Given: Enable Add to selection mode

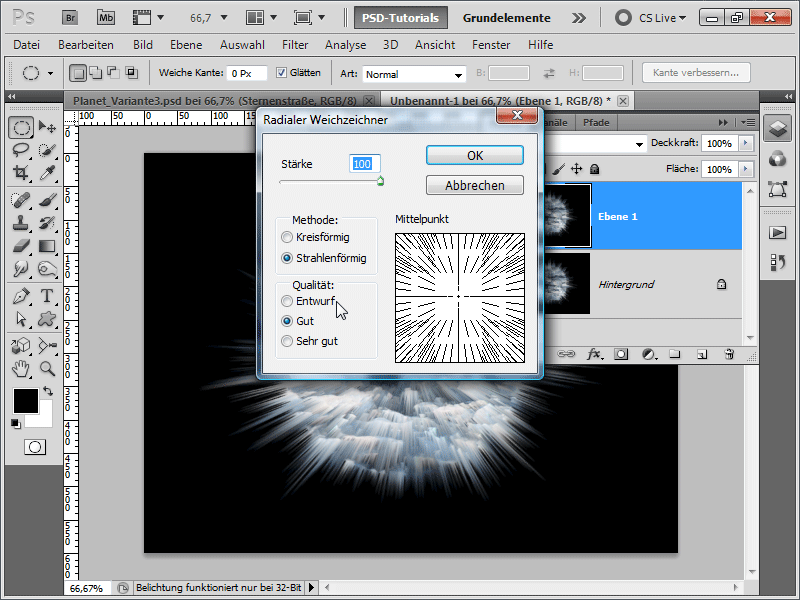Looking at the screenshot, I should (x=96, y=73).
